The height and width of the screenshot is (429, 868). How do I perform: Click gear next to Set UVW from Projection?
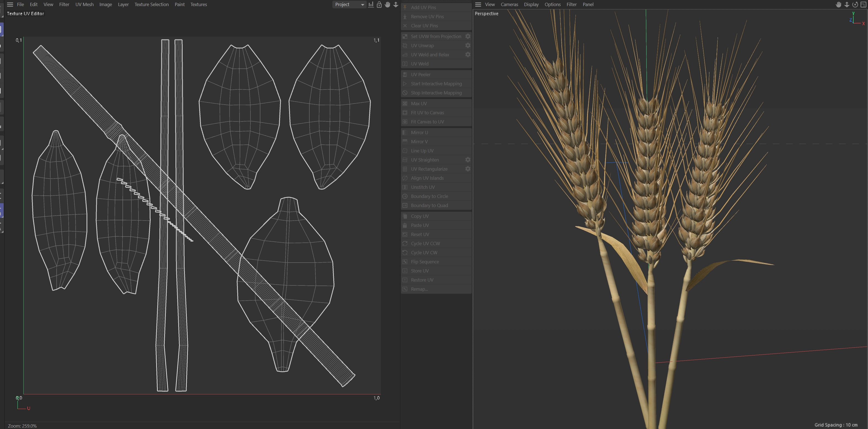click(x=468, y=36)
